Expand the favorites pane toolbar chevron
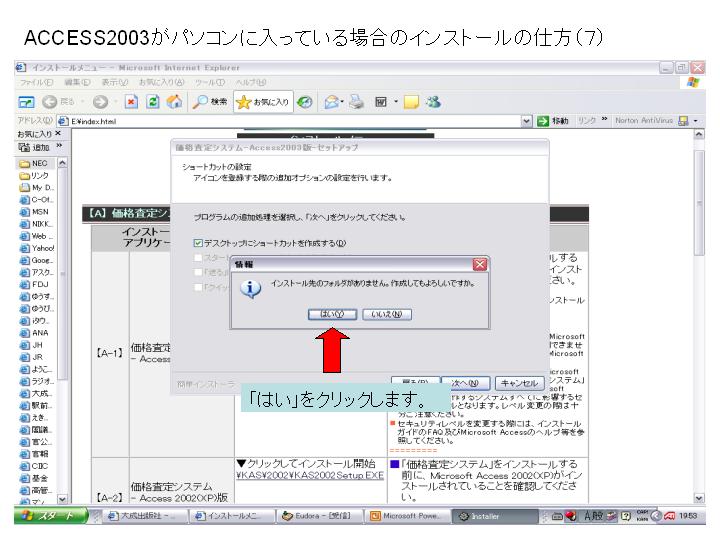Screen dimensions: 720x540 (x=59, y=146)
